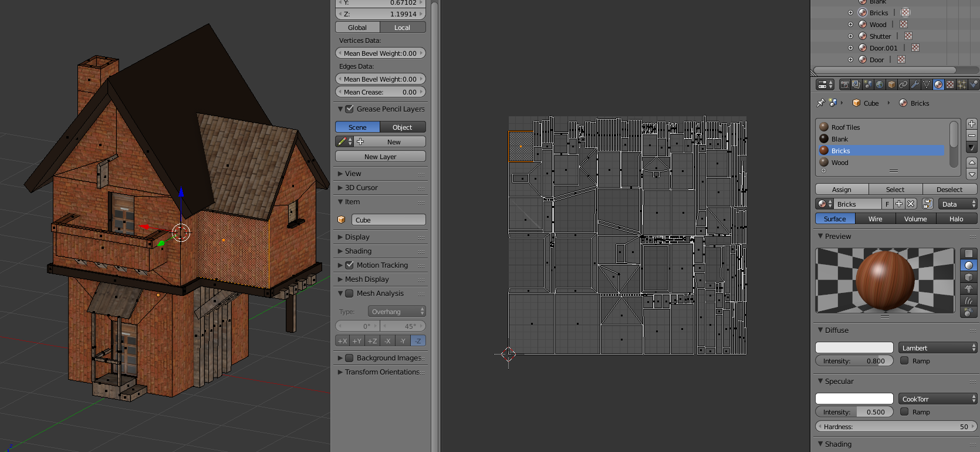Add a new material slot with plus
980x452 pixels.
point(972,124)
